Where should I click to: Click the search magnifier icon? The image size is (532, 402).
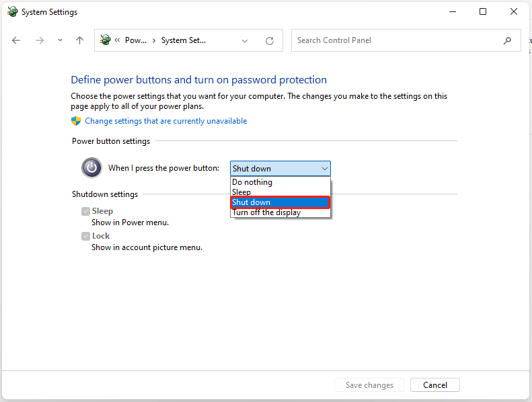click(x=507, y=41)
